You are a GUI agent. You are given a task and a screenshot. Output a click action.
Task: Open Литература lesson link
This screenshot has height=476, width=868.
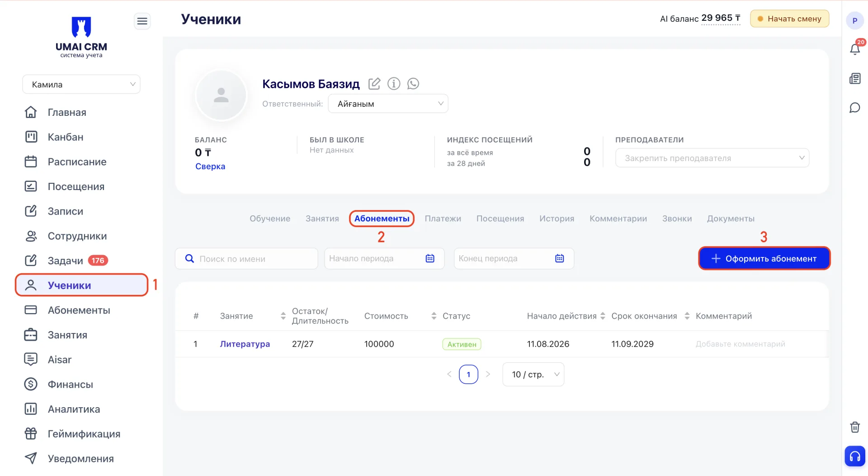245,344
